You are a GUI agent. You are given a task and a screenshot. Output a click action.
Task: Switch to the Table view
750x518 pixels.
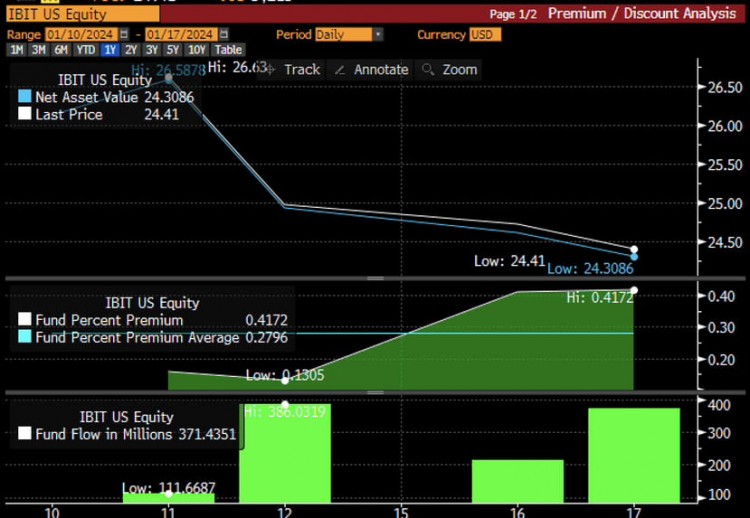tap(228, 50)
